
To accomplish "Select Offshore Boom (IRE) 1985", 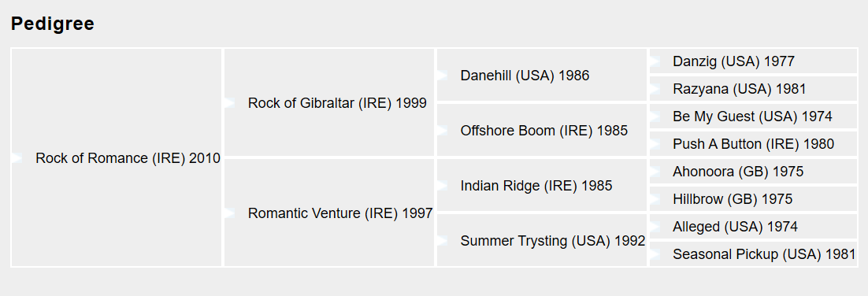I will tap(544, 131).
